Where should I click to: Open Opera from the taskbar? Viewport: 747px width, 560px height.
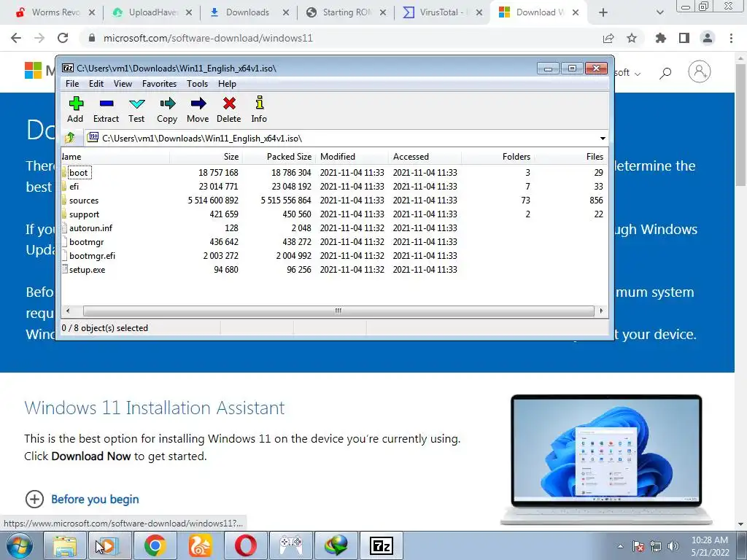point(245,545)
